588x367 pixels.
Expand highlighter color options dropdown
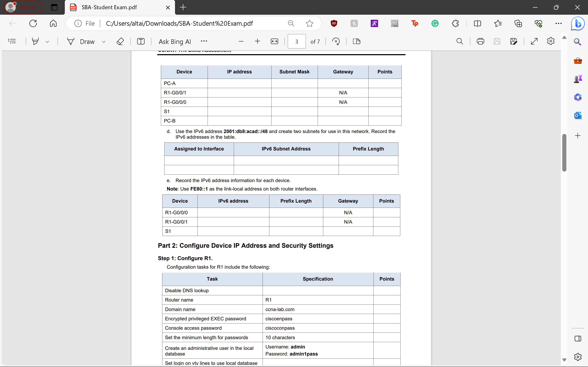[x=47, y=42]
